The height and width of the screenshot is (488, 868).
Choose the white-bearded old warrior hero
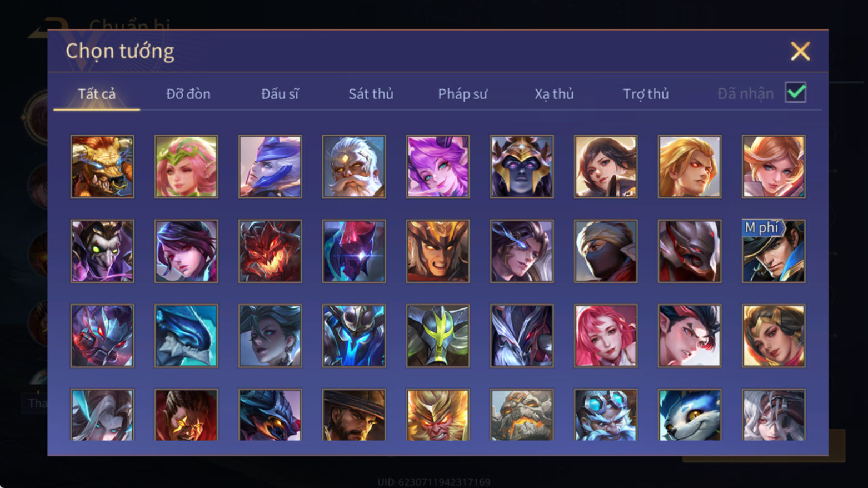[x=354, y=167]
